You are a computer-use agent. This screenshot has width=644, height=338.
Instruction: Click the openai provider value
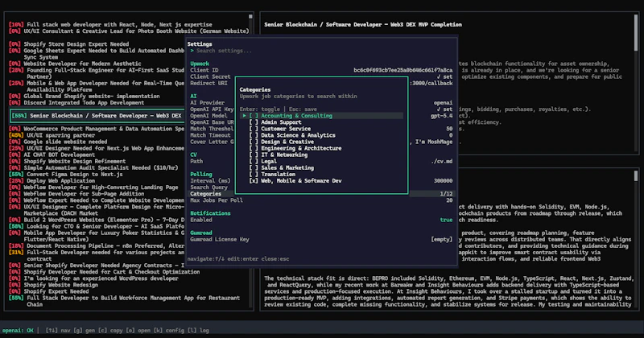pyautogui.click(x=444, y=103)
